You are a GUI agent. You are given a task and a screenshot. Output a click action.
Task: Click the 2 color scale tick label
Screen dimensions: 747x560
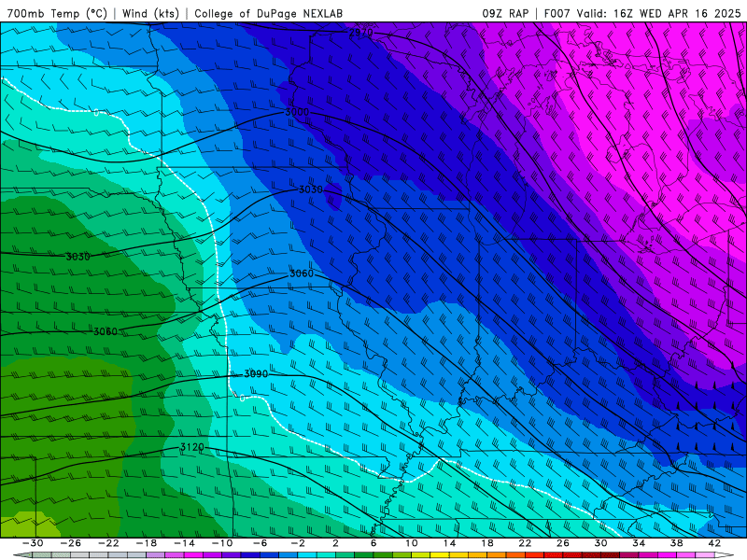pyautogui.click(x=335, y=543)
